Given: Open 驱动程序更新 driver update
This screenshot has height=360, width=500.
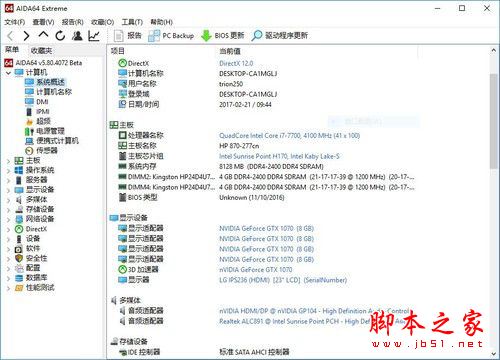Looking at the screenshot, I should [279, 35].
